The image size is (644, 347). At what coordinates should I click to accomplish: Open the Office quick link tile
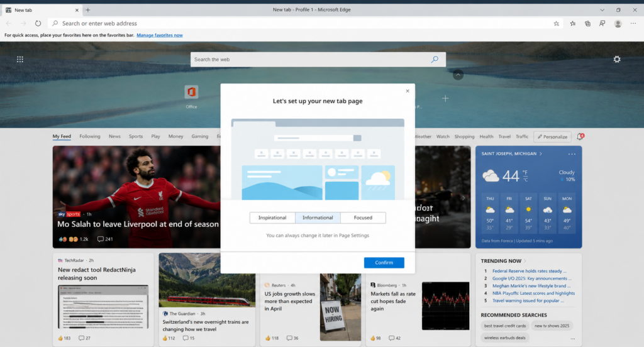click(191, 97)
